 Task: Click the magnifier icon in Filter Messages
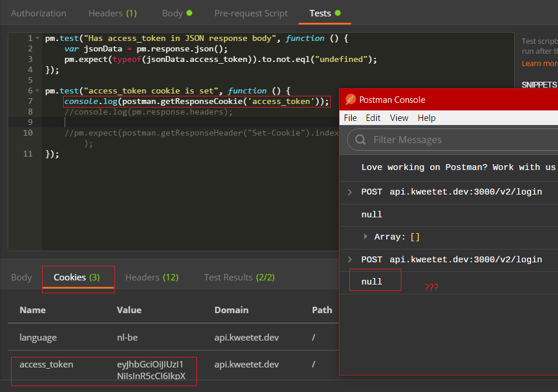361,140
